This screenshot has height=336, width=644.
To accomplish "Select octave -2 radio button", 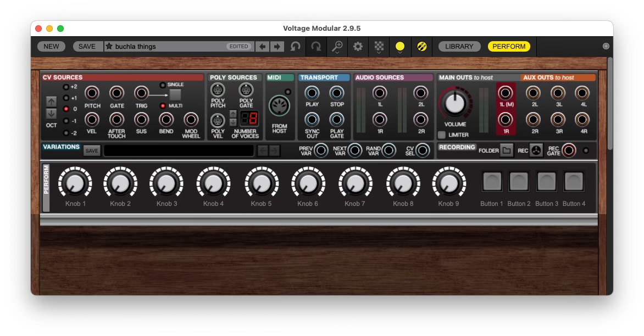I will [66, 133].
